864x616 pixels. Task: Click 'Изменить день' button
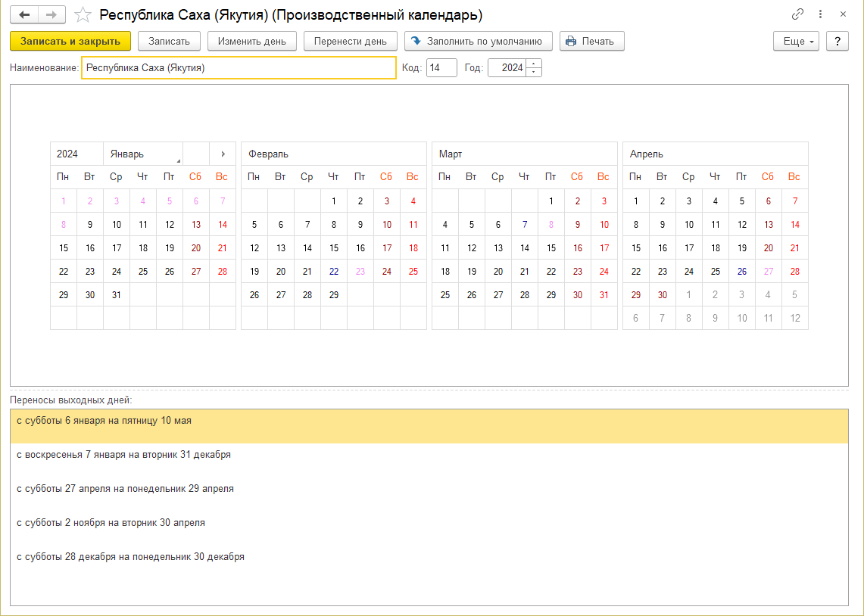tap(252, 42)
